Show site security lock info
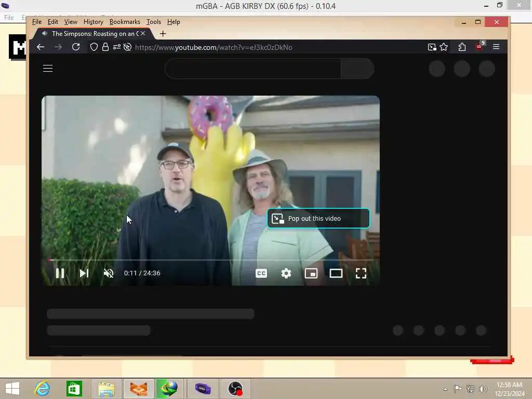 pyautogui.click(x=105, y=47)
